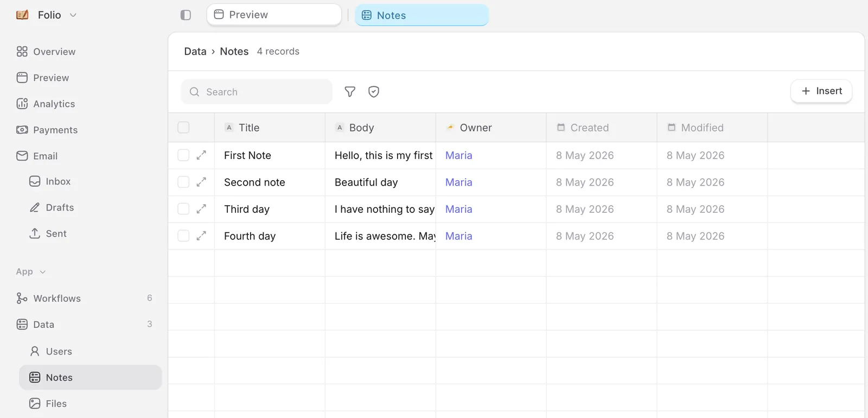
Task: Click the 'Fourth day' title cell
Action: [270, 236]
